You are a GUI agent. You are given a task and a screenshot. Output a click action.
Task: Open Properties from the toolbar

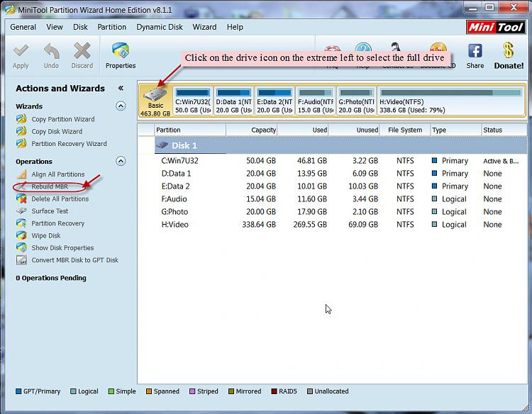pyautogui.click(x=121, y=55)
